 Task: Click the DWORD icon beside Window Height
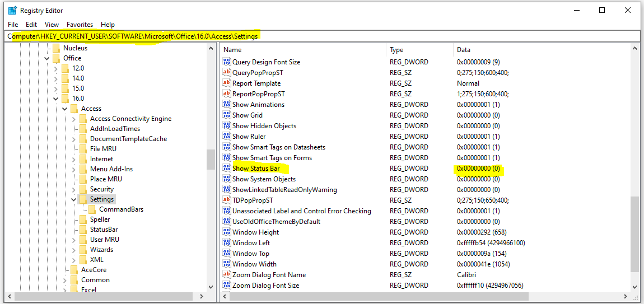(227, 232)
